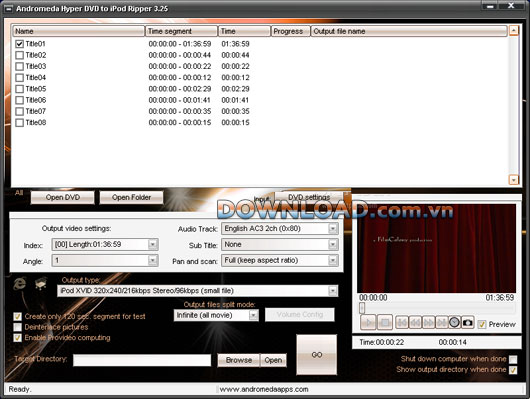Expand the Output type dropdown
Viewport: 530px width, 399px height.
coord(333,291)
